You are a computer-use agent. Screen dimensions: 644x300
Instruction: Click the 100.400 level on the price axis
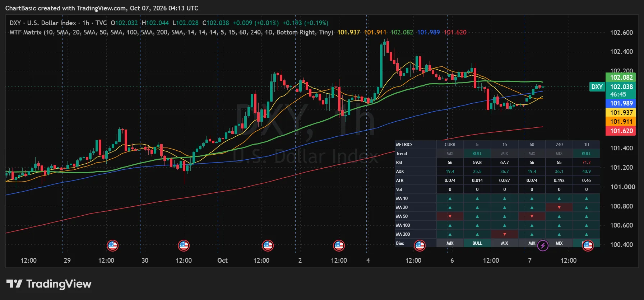621,245
